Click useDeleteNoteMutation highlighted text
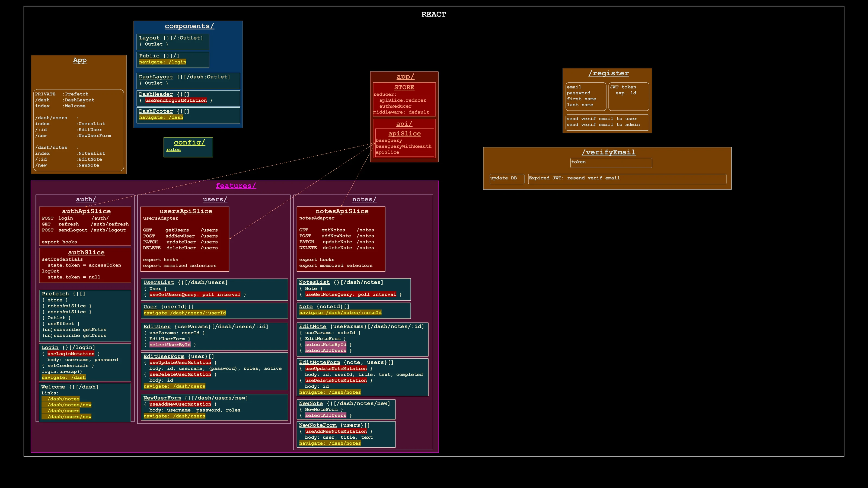The image size is (868, 488). pos(336,380)
